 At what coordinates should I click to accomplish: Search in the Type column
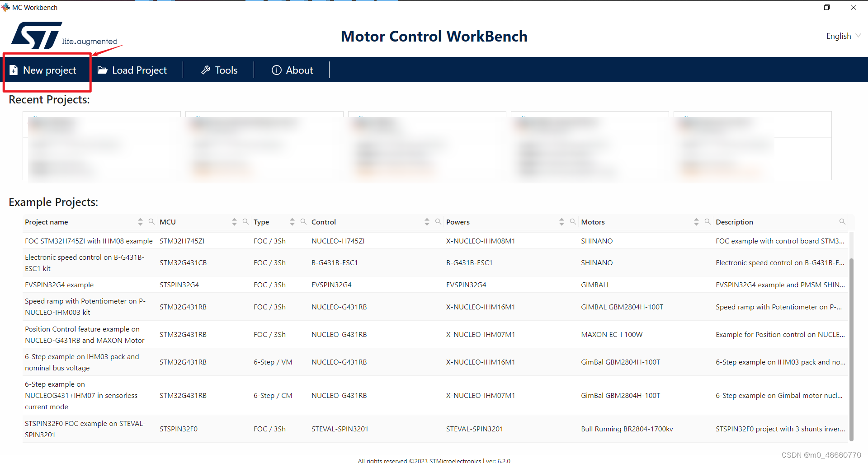303,222
